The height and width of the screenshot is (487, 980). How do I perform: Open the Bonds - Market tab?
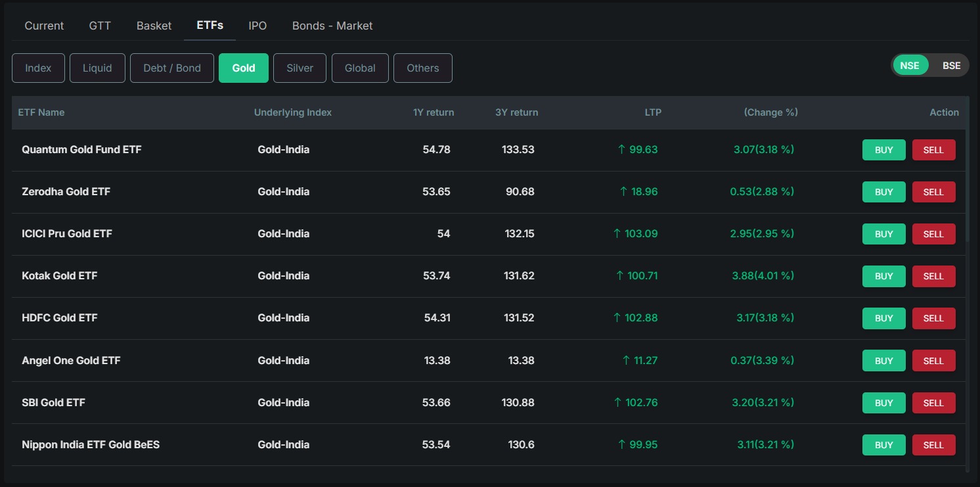332,26
